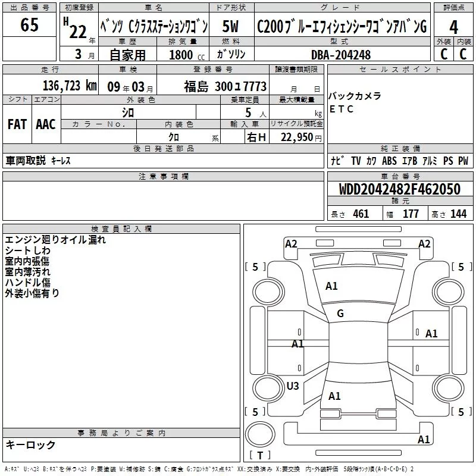Select displacement value 1800 cc

pyautogui.click(x=187, y=55)
